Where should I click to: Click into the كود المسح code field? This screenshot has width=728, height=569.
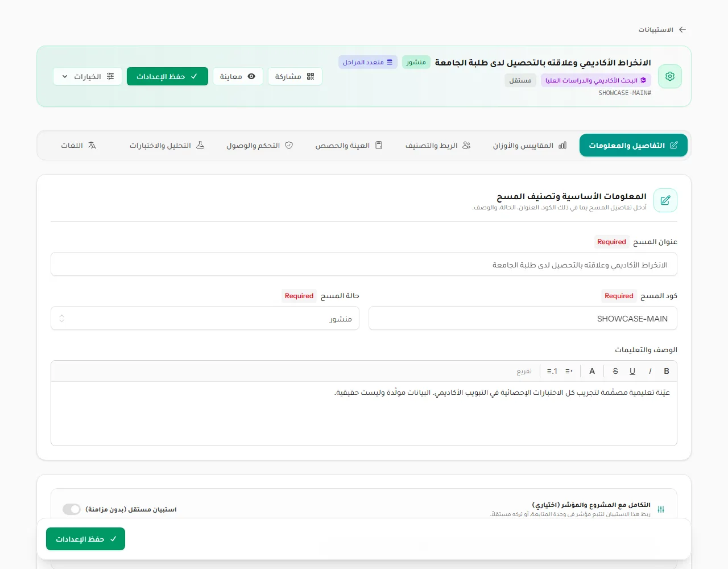[x=523, y=319]
